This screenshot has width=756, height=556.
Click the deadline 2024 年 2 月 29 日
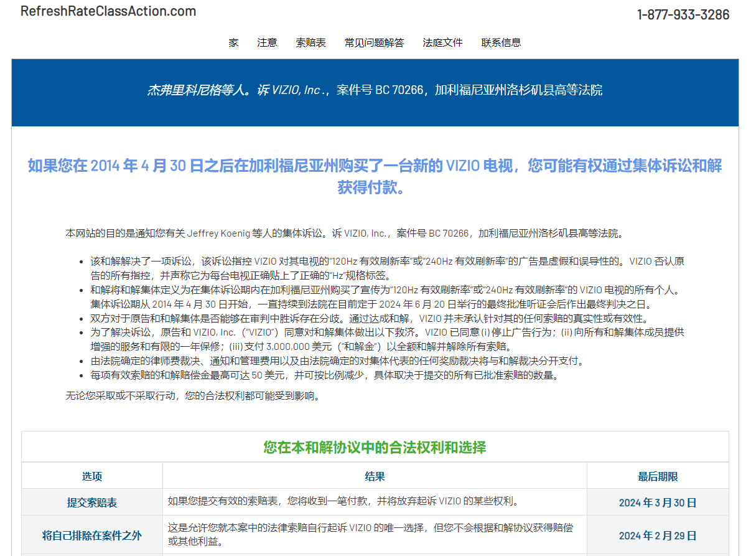pos(658,535)
